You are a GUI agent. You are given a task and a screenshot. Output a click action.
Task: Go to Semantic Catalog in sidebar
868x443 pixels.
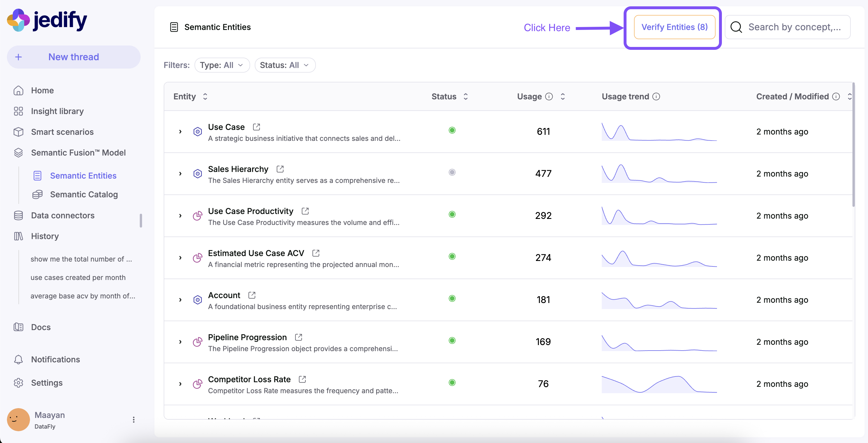[84, 194]
